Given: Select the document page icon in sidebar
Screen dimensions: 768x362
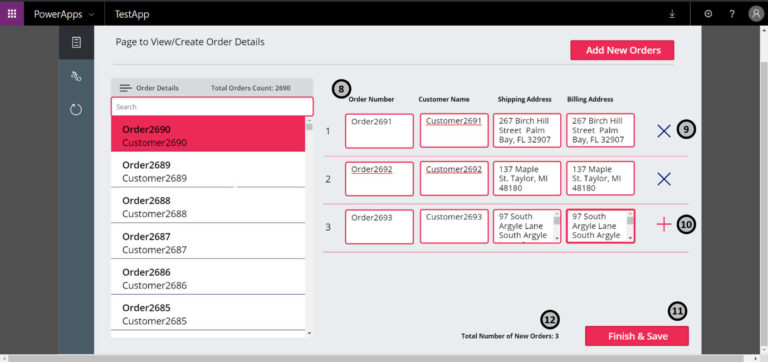Looking at the screenshot, I should click(76, 43).
